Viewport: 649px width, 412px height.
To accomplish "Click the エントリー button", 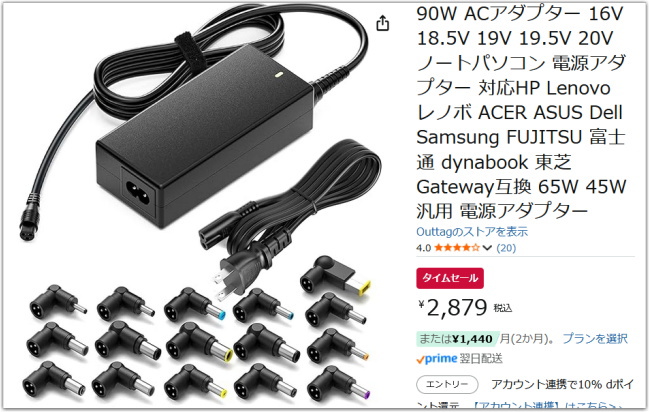I will [447, 384].
